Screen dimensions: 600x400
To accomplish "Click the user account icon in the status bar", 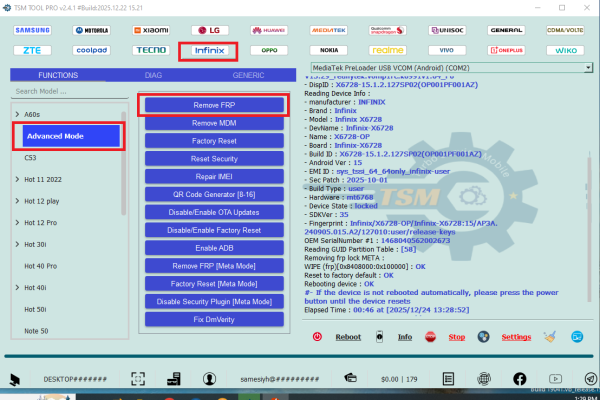I will click(209, 379).
